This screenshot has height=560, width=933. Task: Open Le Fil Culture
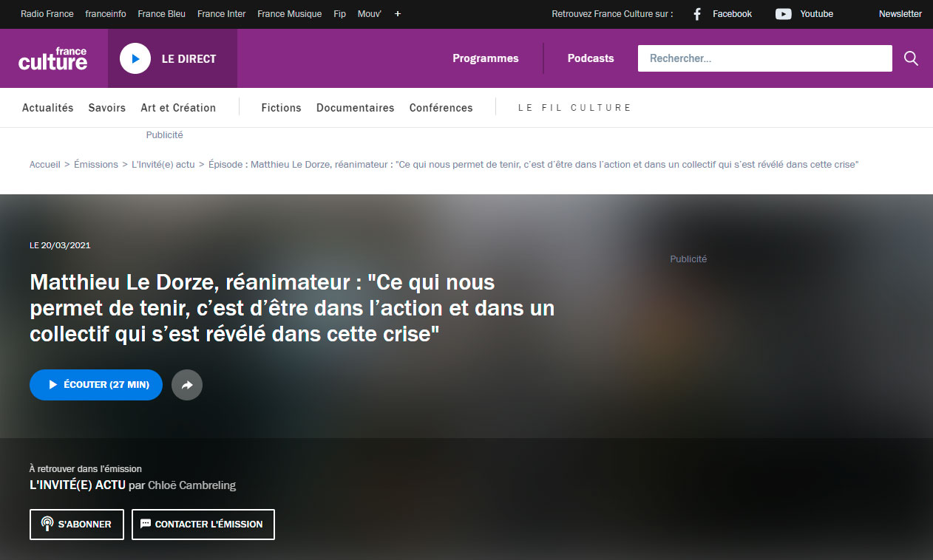click(574, 108)
